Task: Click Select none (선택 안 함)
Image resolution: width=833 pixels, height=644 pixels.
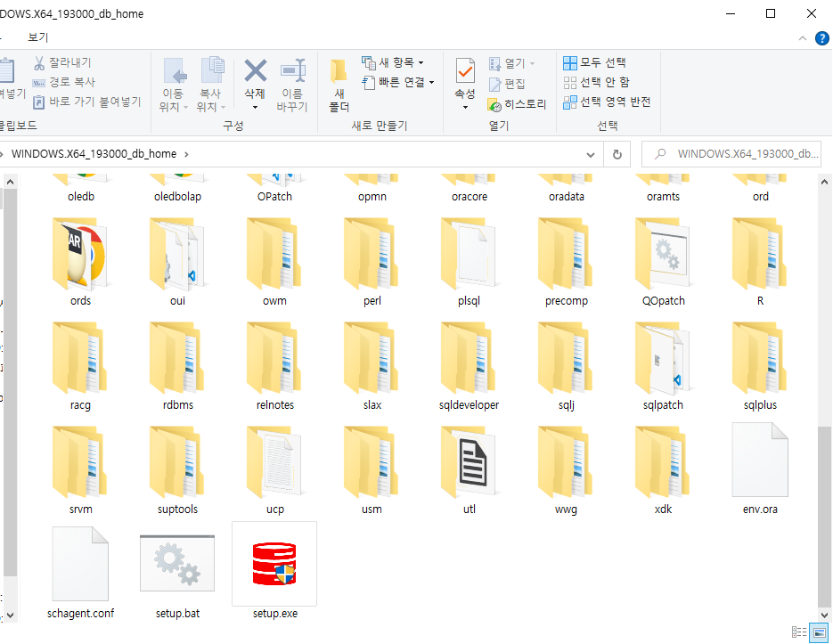Action: pyautogui.click(x=597, y=82)
